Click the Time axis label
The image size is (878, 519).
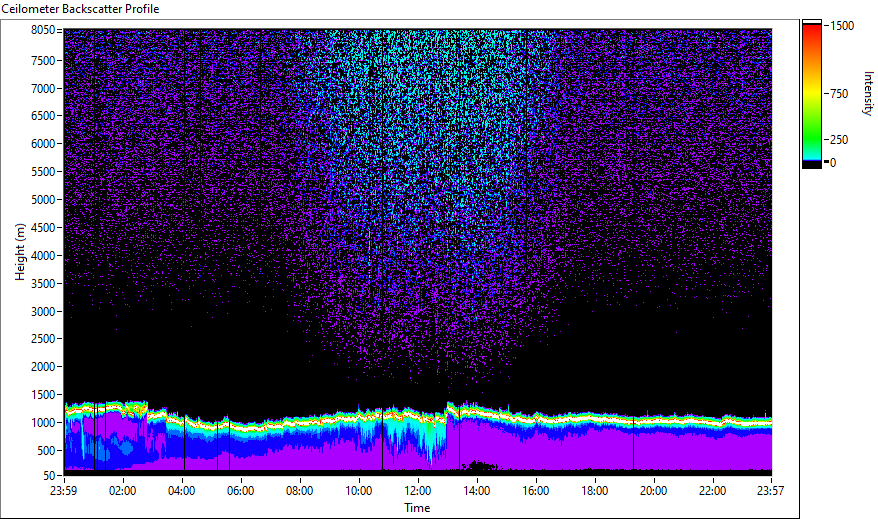tap(417, 508)
